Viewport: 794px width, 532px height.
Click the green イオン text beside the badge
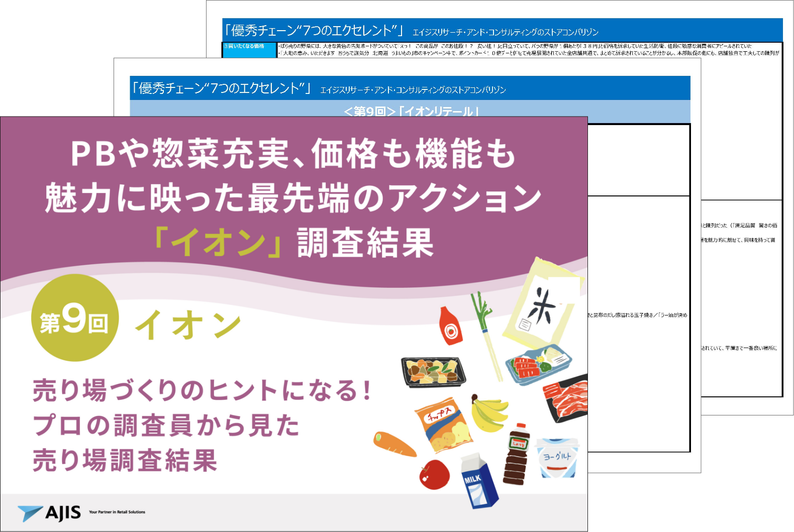(188, 325)
